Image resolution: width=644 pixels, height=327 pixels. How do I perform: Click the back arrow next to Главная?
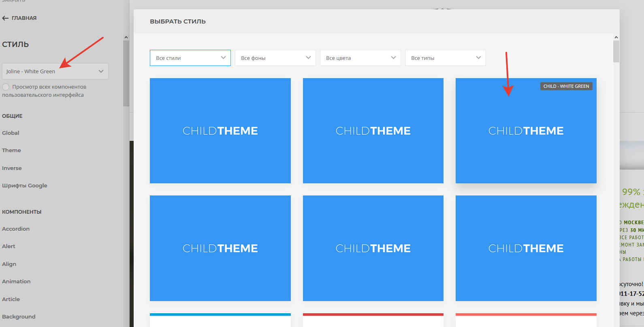coord(5,18)
